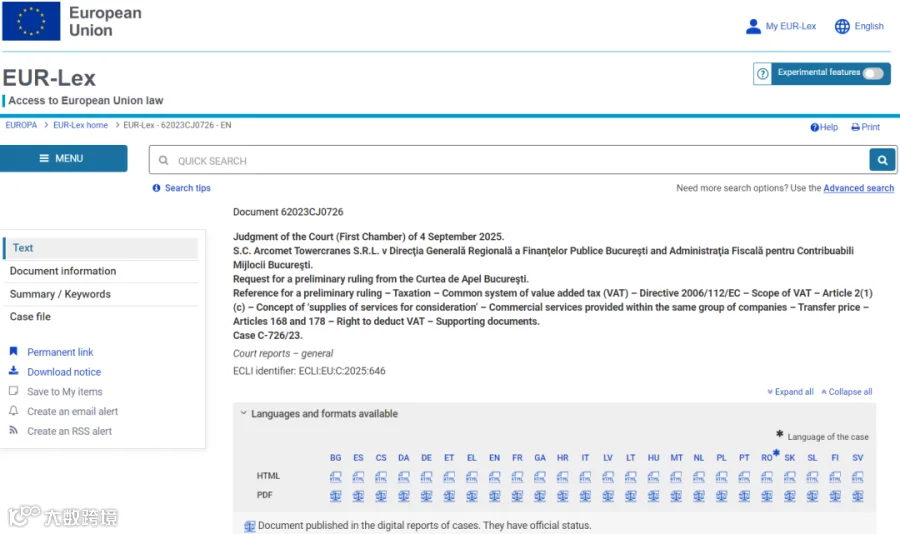Open HTML version in DE
Screen dimensions: 900x534
(426, 477)
